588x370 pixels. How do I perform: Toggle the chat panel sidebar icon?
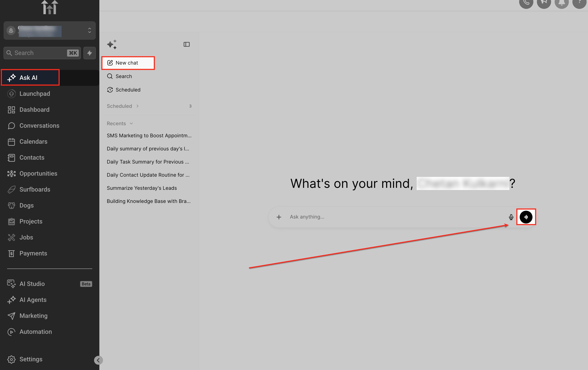click(186, 44)
